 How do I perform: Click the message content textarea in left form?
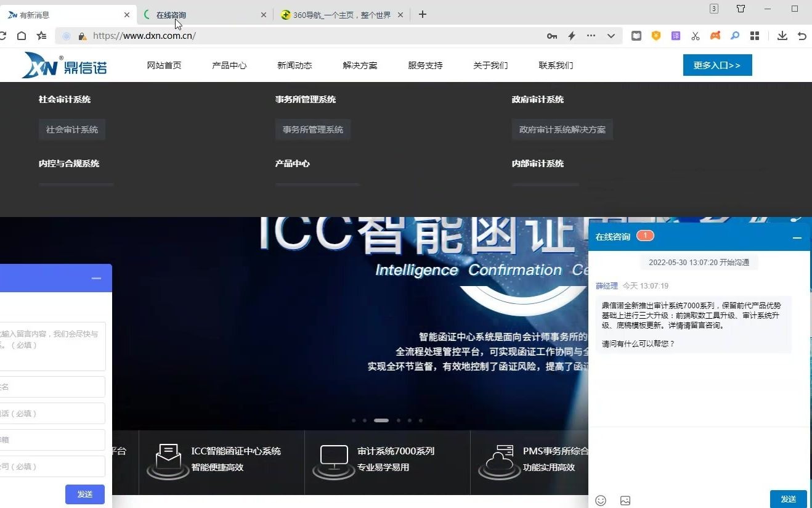point(52,346)
